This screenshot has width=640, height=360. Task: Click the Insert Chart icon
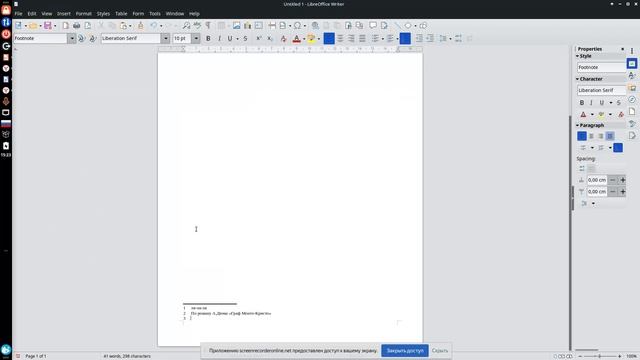pyautogui.click(x=247, y=26)
